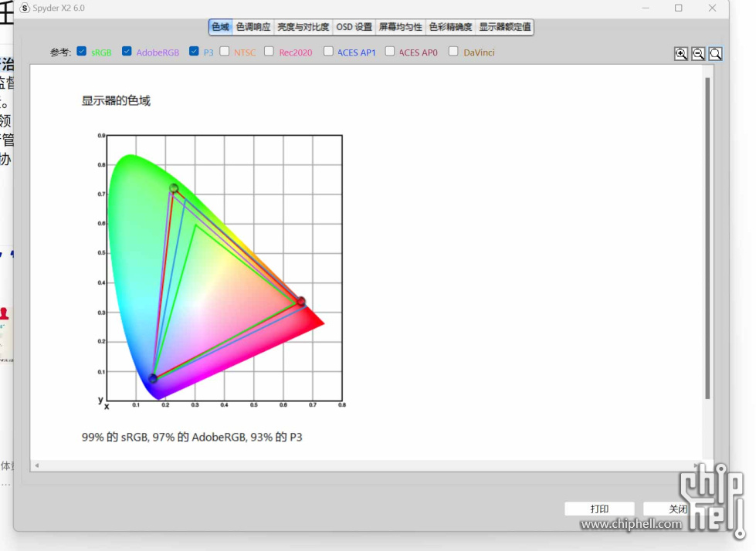Click the 打印 button
This screenshot has width=756, height=551.
(599, 509)
